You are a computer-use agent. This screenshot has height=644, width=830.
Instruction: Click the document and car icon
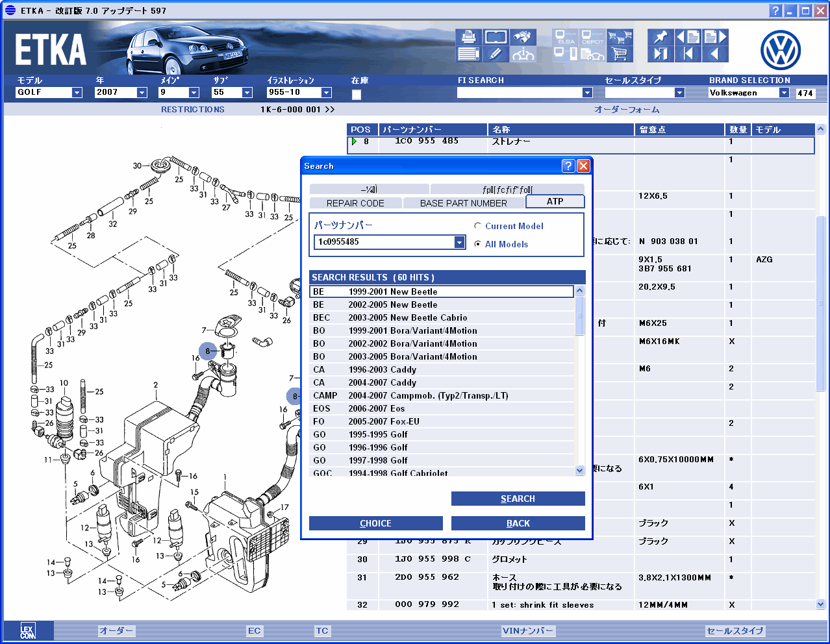pyautogui.click(x=592, y=54)
